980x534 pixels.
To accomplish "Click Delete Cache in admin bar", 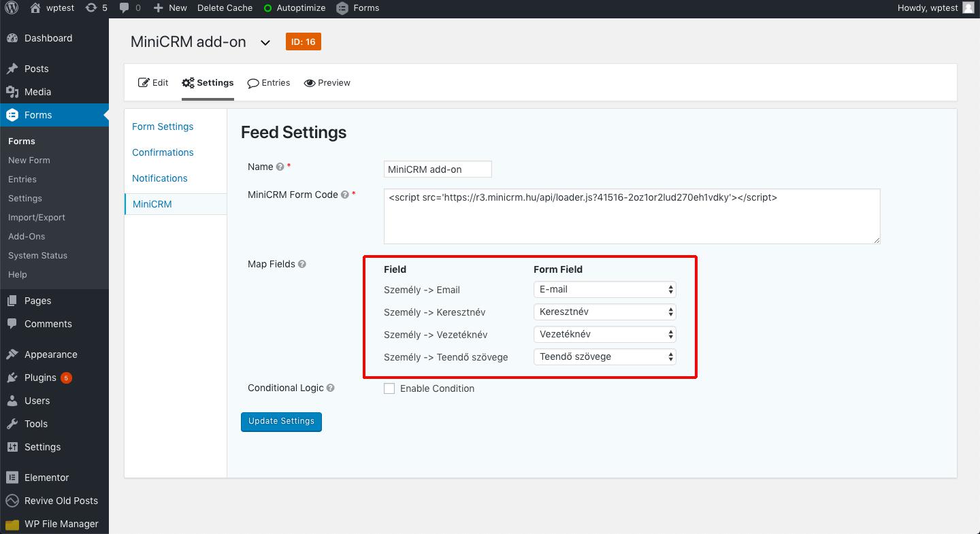I will (x=225, y=8).
